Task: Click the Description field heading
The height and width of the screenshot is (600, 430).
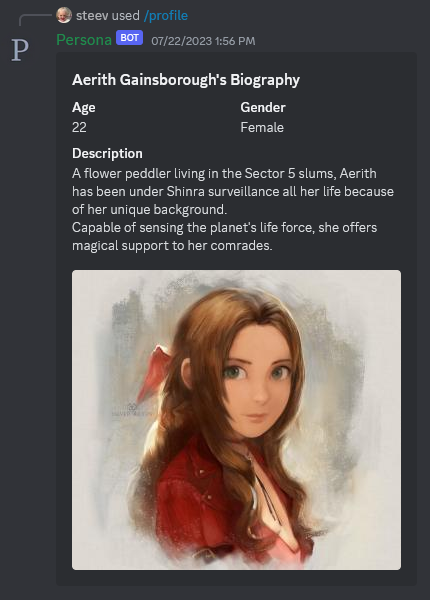Action: (x=107, y=153)
